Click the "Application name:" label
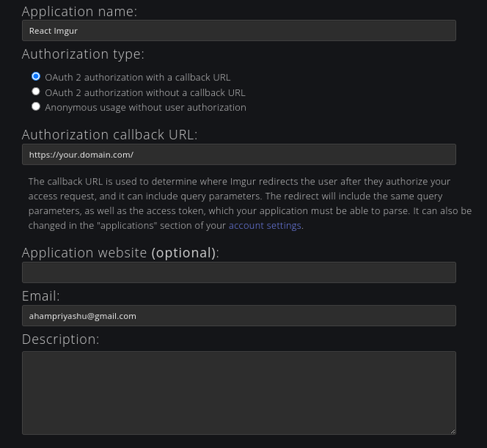 80,12
